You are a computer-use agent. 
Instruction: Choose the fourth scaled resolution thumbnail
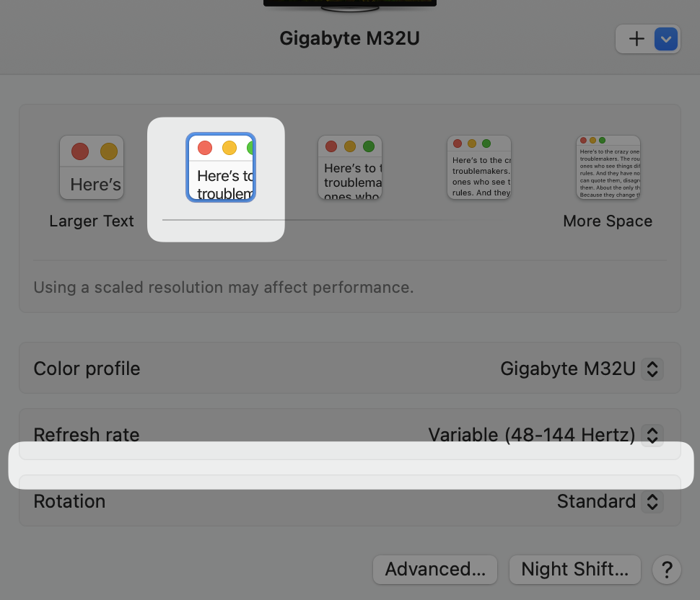point(479,167)
